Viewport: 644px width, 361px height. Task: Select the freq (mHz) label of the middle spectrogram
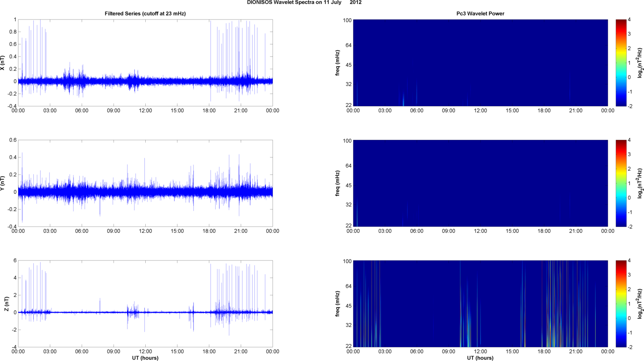[x=338, y=183]
